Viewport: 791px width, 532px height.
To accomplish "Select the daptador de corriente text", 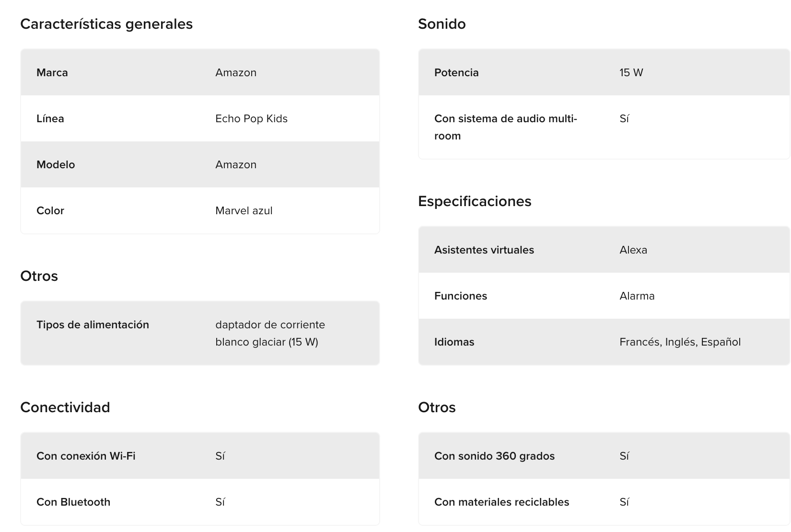I will click(270, 325).
